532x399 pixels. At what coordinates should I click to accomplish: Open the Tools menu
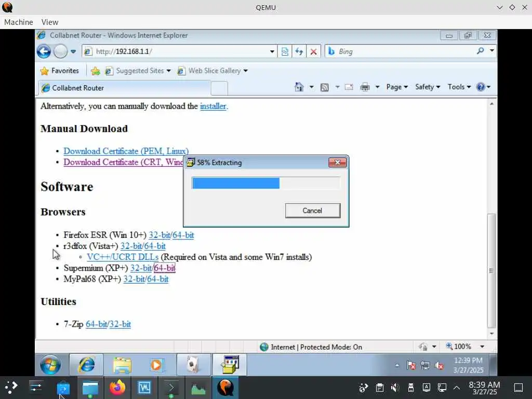pos(459,87)
